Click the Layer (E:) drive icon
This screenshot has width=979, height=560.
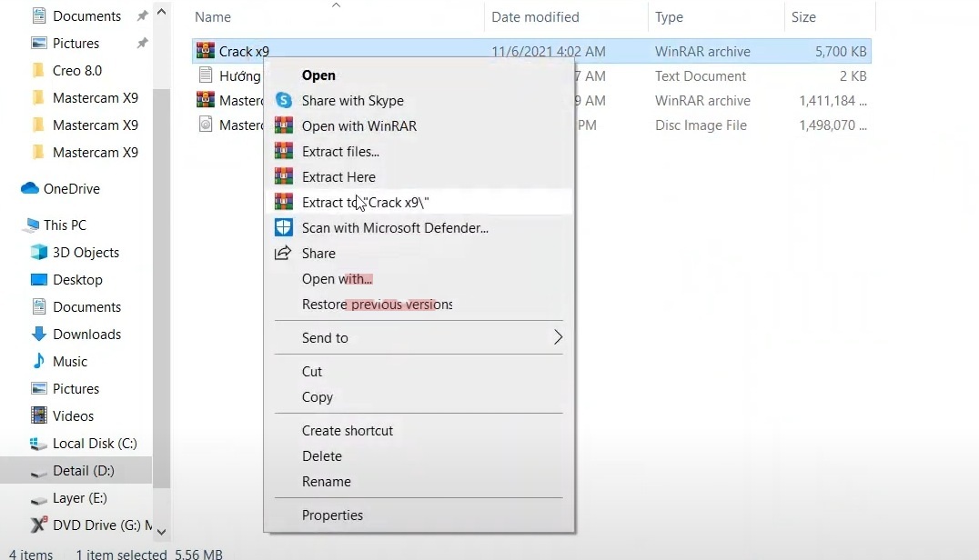tap(39, 499)
